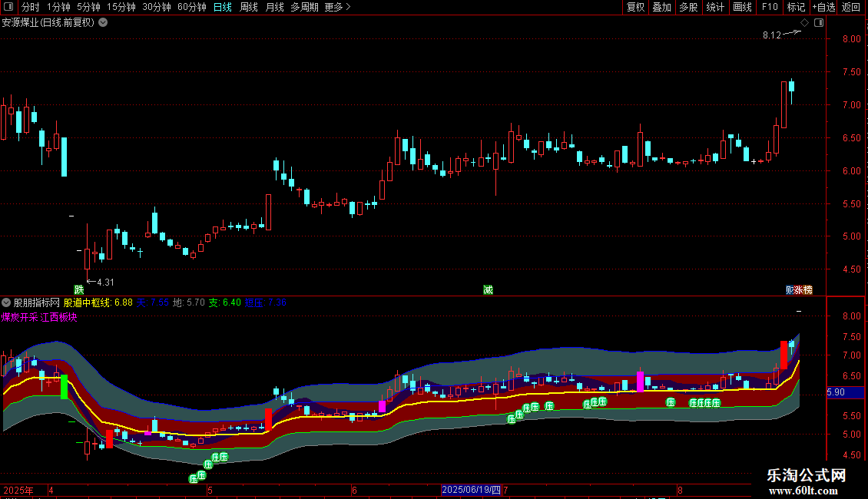Click the 4.31 low price label

[105, 283]
